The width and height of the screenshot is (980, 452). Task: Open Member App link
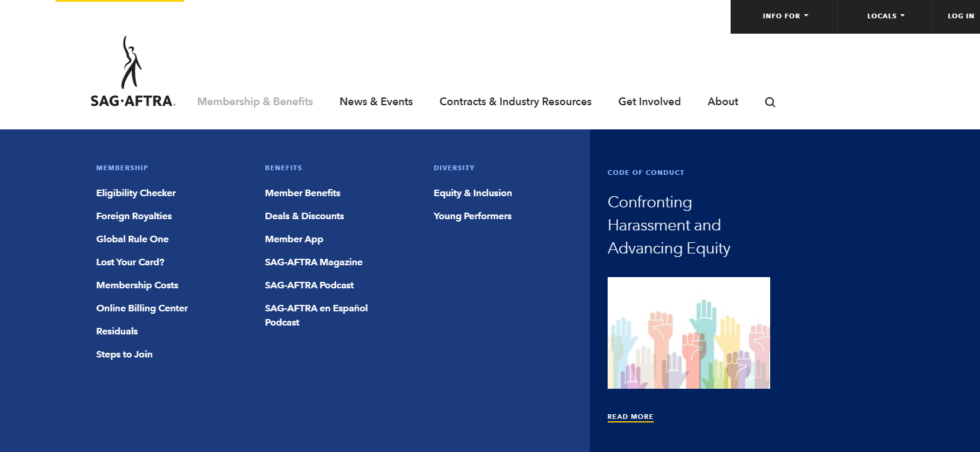pyautogui.click(x=294, y=239)
